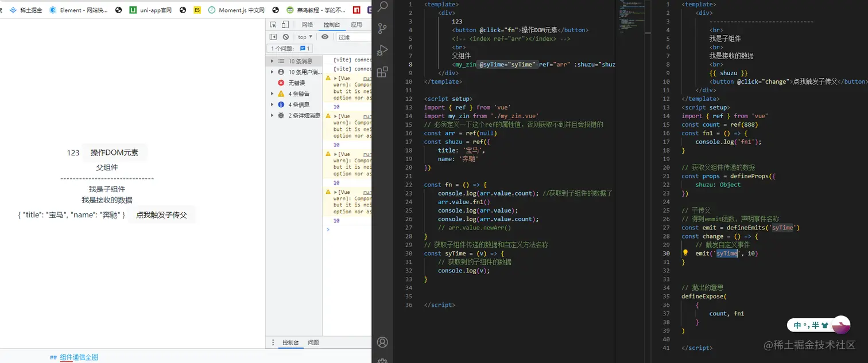Click comment "// arr.value.newArr()"
868x363 pixels.
474,228
